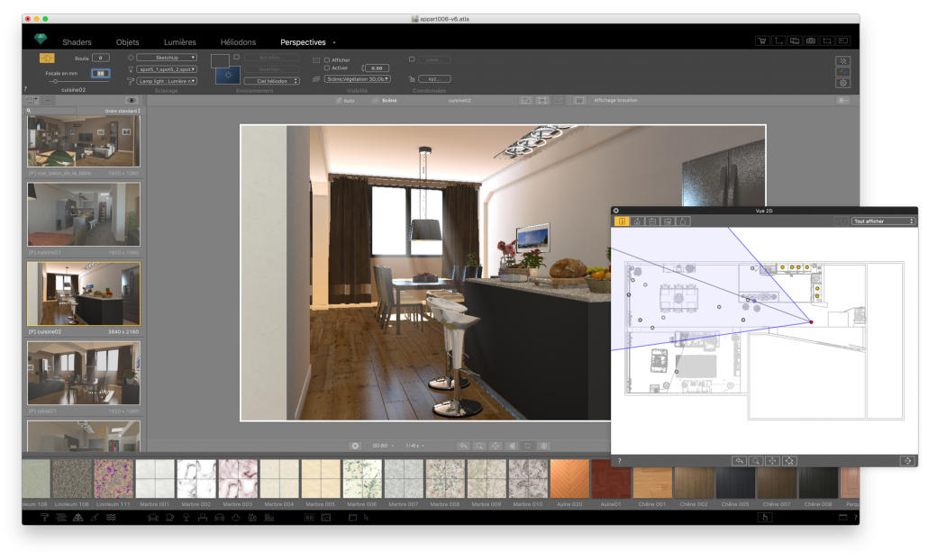Click the yellow perspective camera icon
The width and height of the screenshot is (928, 560).
[48, 58]
